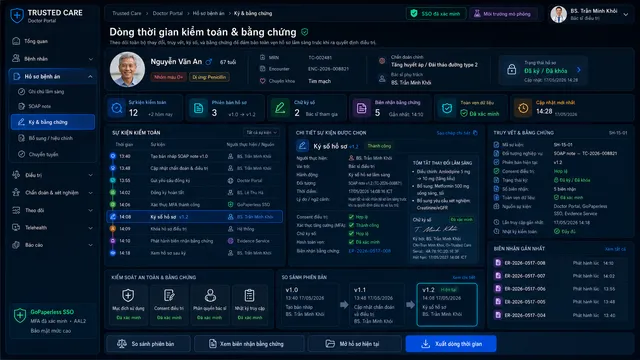Viewport: 640px width, 360px height.
Task: Select version v1.0 in So sánh phiên bản
Action: tap(309, 304)
